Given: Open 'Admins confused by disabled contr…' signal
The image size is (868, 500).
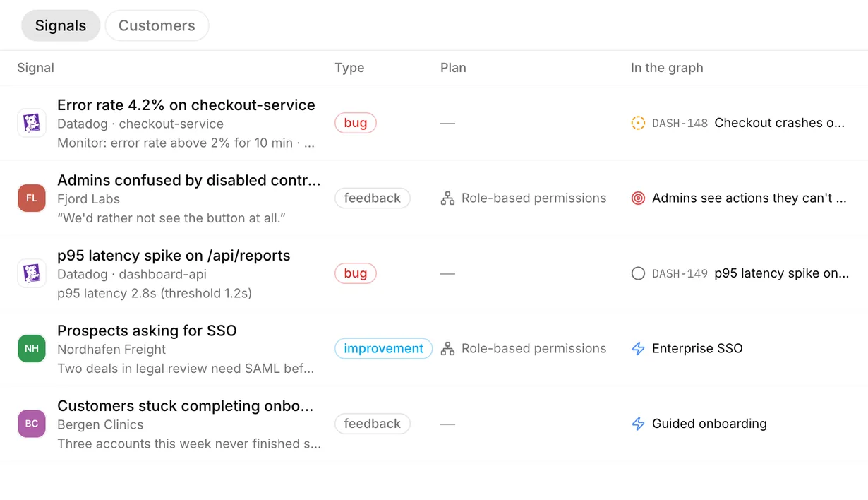Looking at the screenshot, I should (188, 180).
